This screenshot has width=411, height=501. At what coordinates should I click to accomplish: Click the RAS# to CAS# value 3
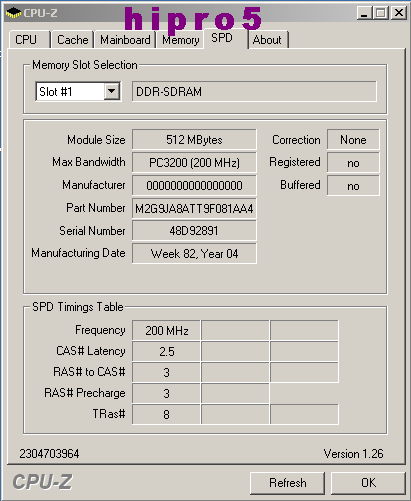coord(166,372)
